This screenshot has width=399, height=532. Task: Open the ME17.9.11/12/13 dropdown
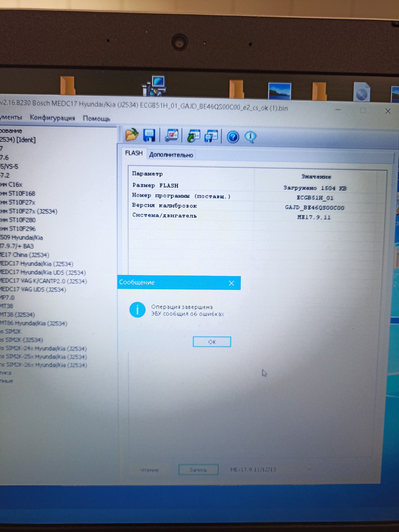coord(309,469)
